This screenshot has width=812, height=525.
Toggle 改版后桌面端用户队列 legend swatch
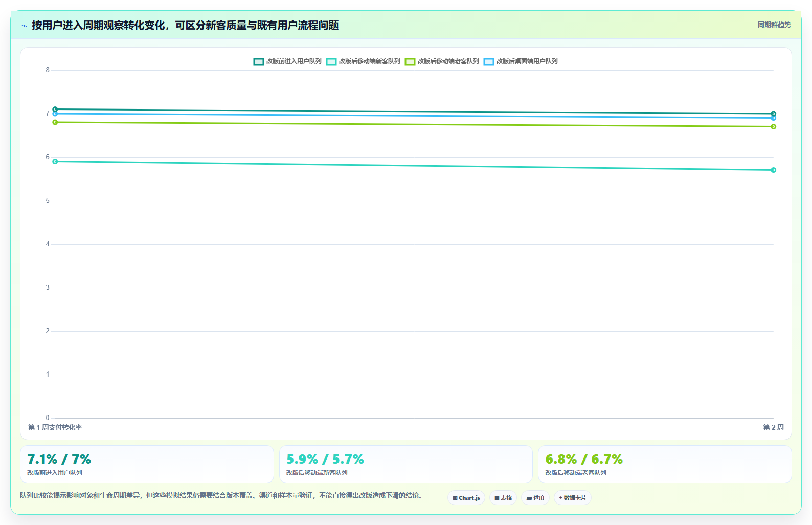coord(489,61)
